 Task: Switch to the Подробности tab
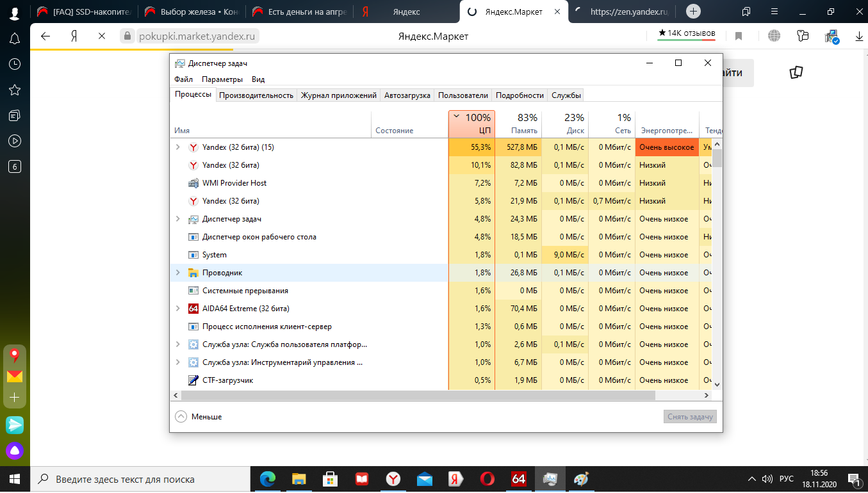pyautogui.click(x=520, y=95)
